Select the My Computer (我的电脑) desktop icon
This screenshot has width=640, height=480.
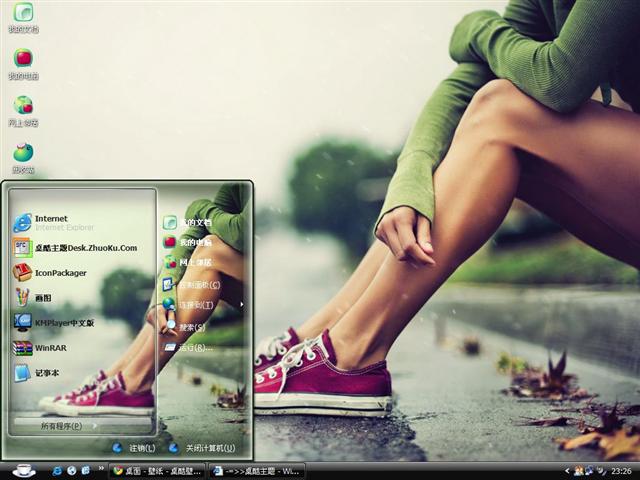click(23, 64)
